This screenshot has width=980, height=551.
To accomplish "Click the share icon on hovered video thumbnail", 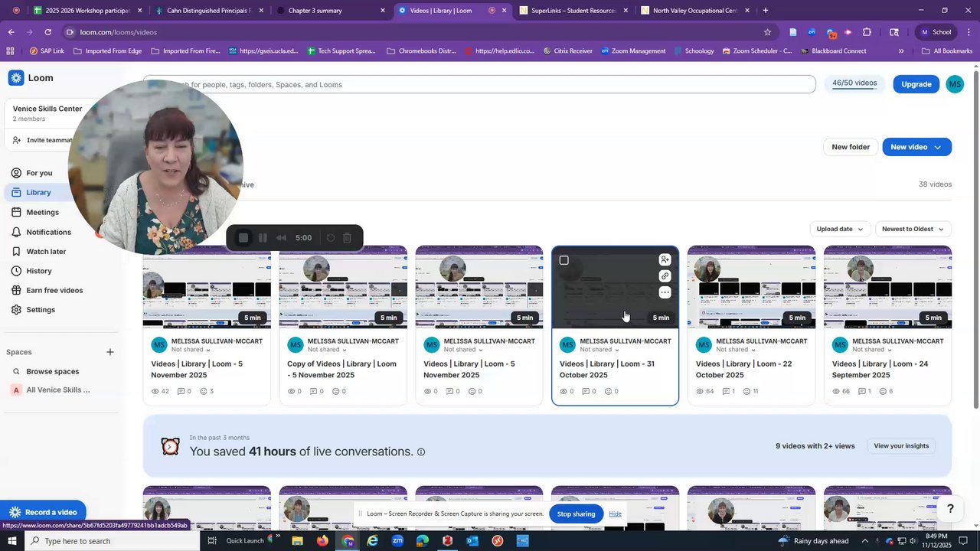I will coord(665,259).
